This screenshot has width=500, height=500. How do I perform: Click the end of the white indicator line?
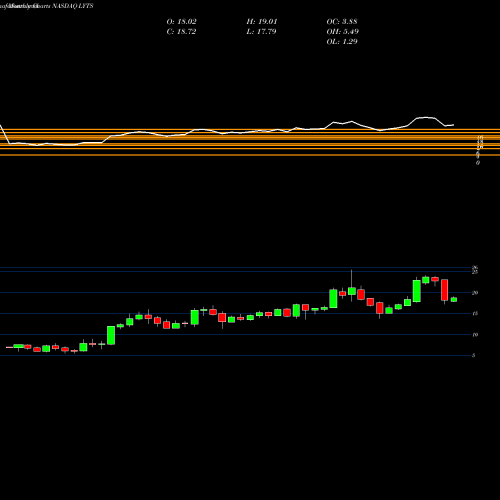click(x=453, y=125)
